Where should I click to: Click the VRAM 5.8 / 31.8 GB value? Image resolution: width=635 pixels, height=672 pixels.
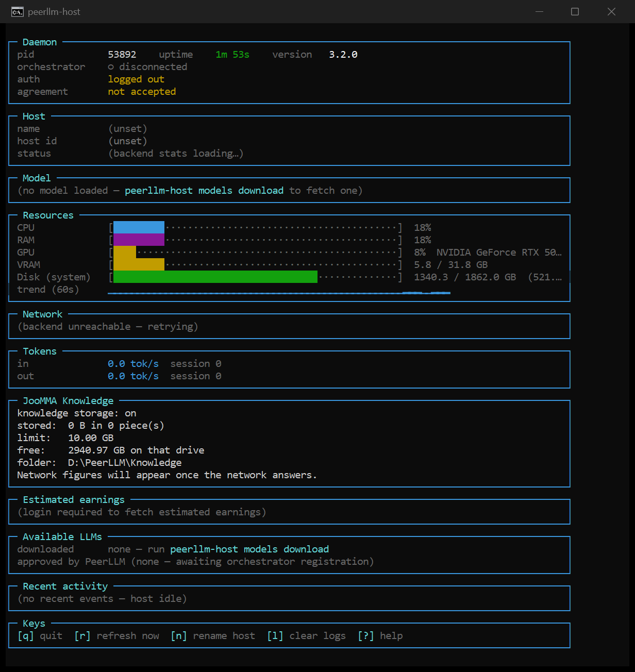coord(451,265)
